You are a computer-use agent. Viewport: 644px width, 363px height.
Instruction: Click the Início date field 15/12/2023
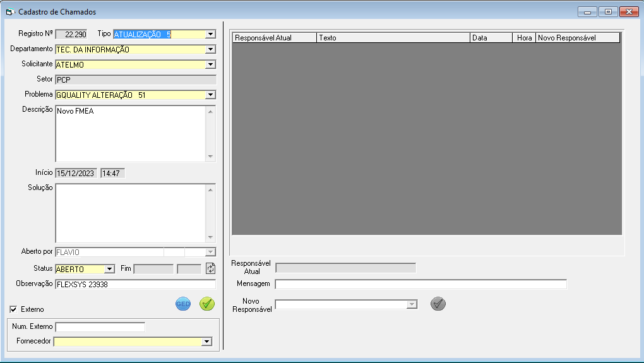[76, 173]
